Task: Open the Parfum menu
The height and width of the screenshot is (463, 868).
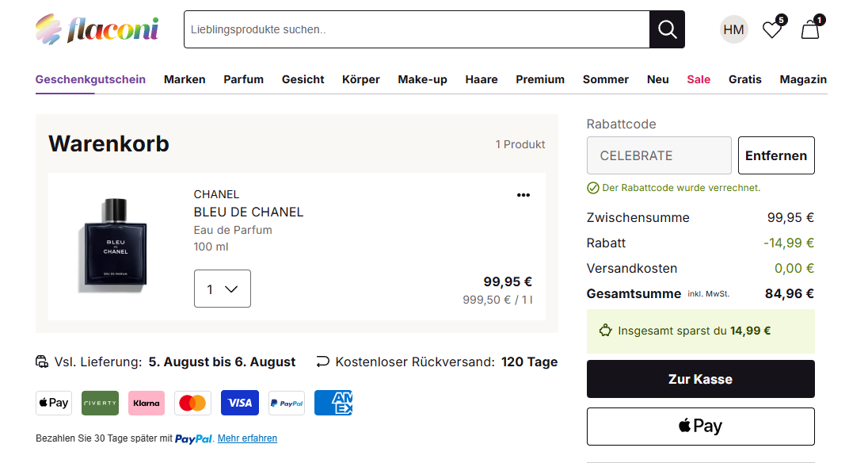Action: (244, 79)
